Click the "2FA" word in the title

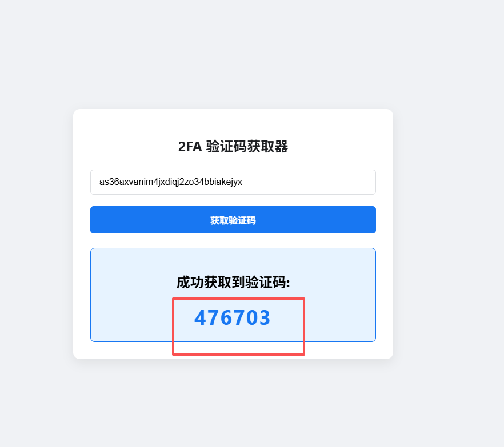pyautogui.click(x=190, y=147)
